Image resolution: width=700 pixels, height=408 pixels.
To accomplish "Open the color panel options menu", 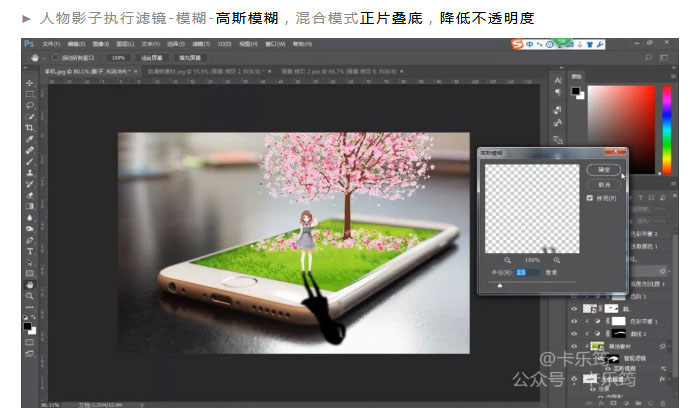I will 674,76.
